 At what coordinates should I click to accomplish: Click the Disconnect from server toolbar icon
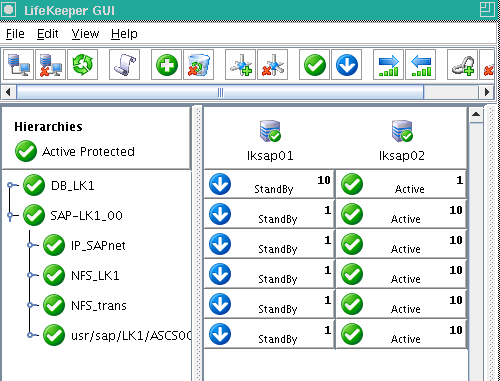(50, 65)
